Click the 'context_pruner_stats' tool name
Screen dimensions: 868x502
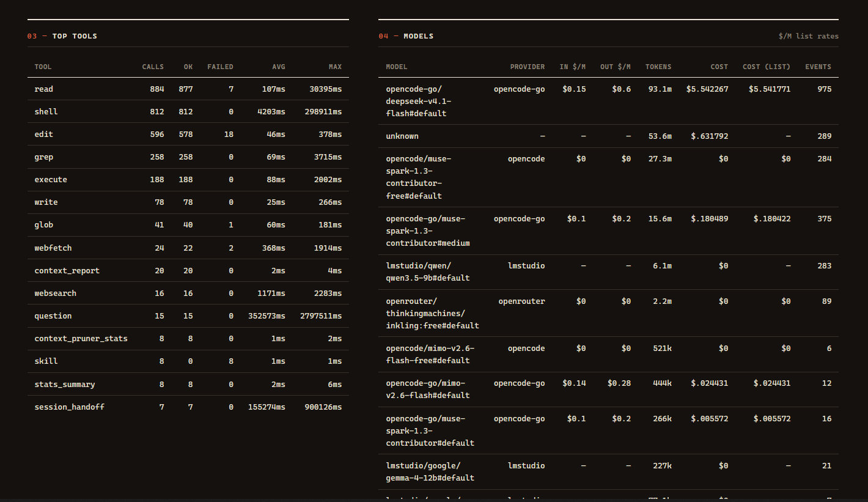[x=81, y=339]
